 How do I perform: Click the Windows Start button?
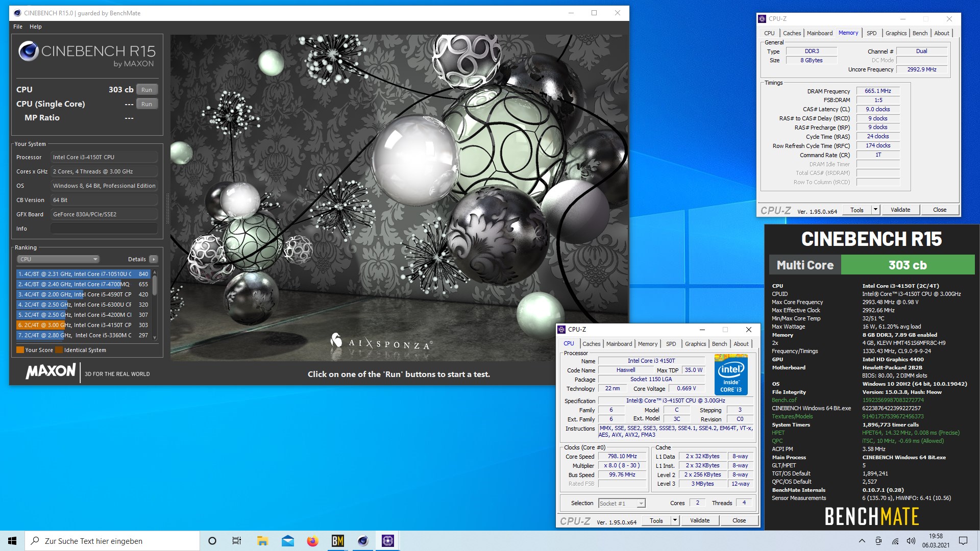[x=12, y=541]
